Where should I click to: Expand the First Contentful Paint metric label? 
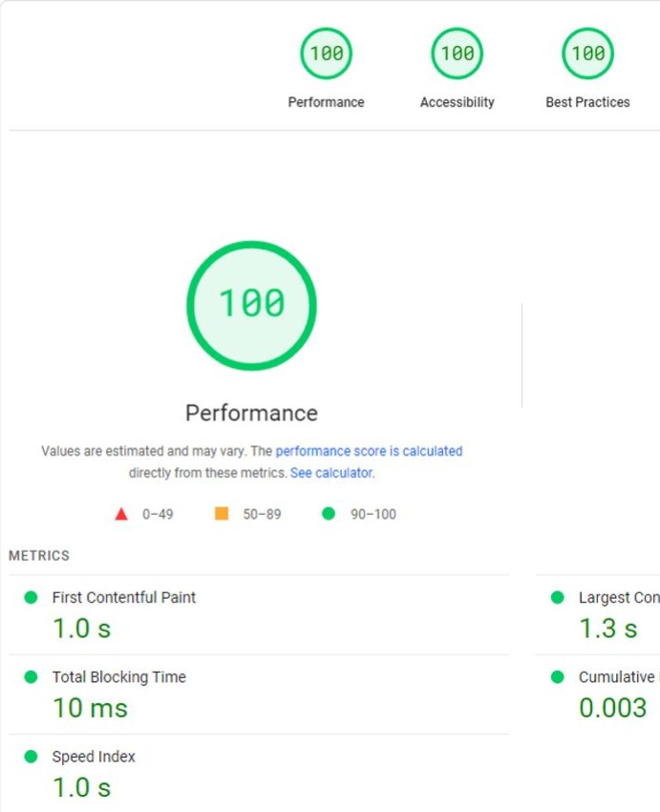coord(124,597)
